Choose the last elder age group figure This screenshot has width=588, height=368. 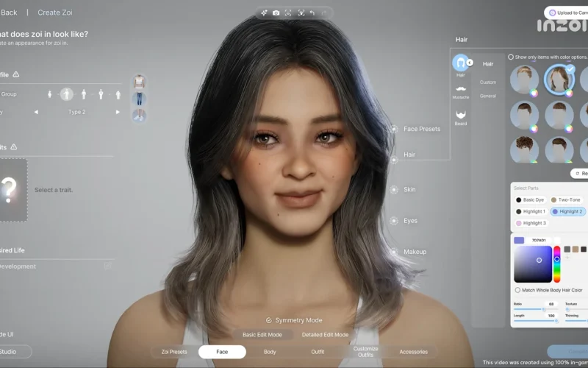(118, 95)
